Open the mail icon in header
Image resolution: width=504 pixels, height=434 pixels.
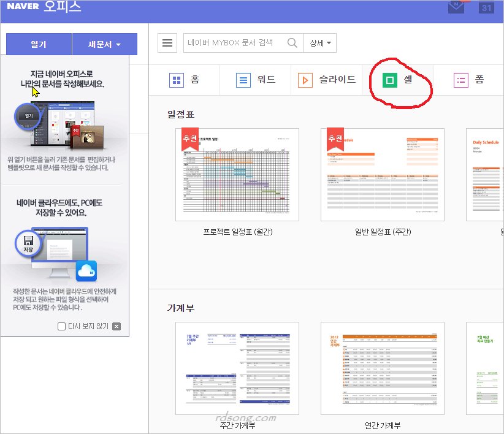pyautogui.click(x=457, y=7)
